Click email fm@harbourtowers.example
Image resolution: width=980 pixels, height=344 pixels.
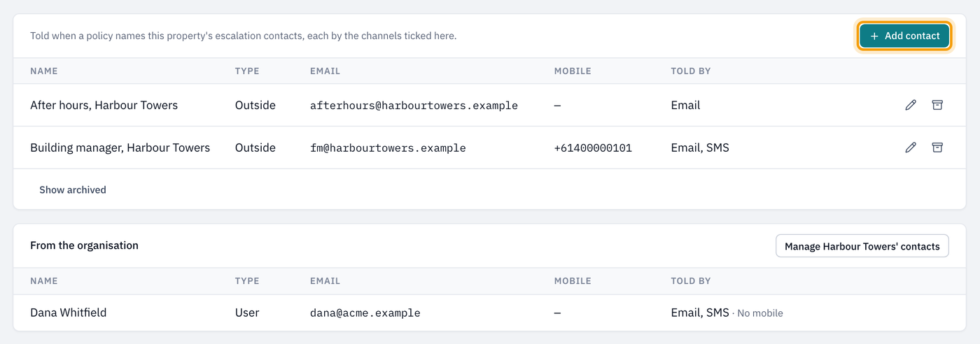point(388,148)
